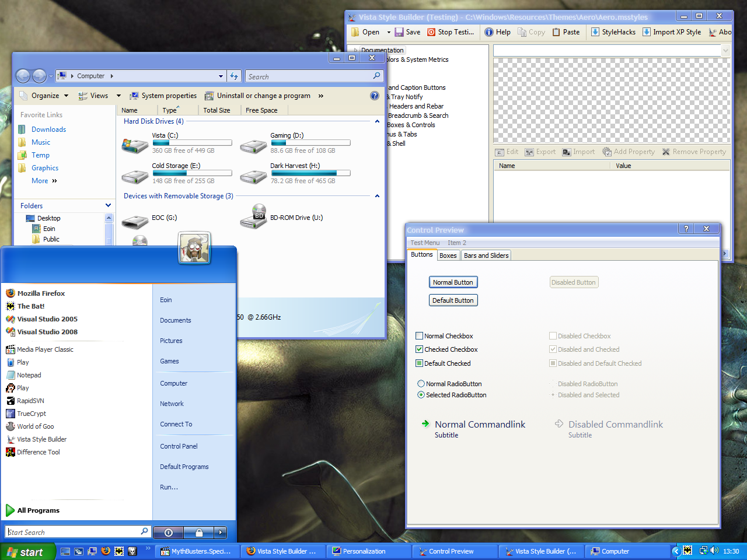Open the Test Menu in Control Preview
Screen dimensions: 747x560
click(425, 243)
